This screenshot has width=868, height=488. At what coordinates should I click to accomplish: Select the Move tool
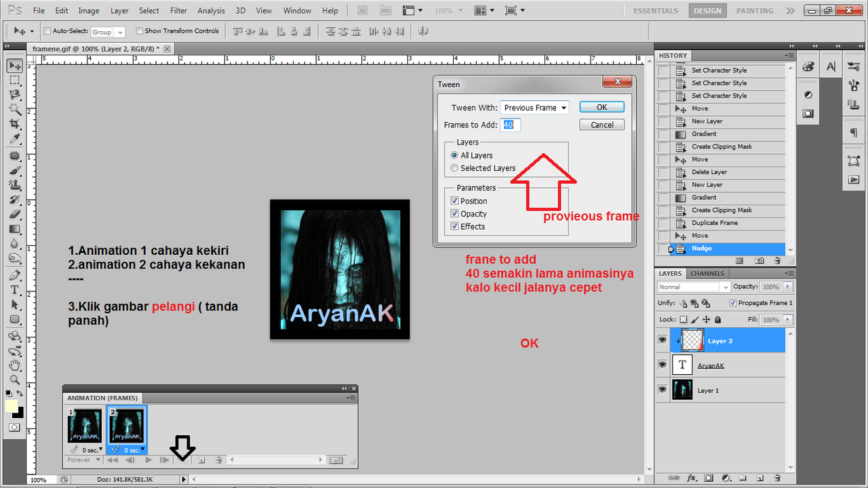[15, 65]
